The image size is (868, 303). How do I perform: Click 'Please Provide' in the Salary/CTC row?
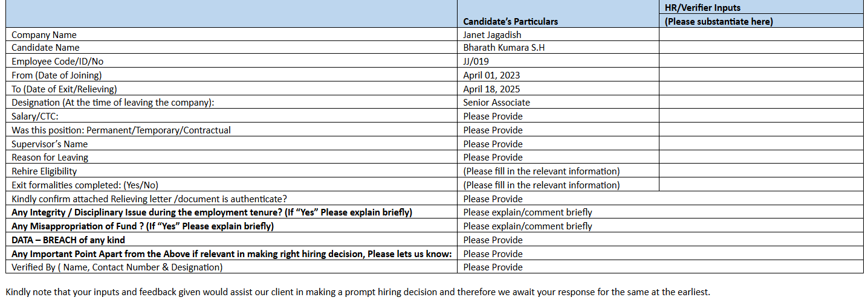click(493, 116)
